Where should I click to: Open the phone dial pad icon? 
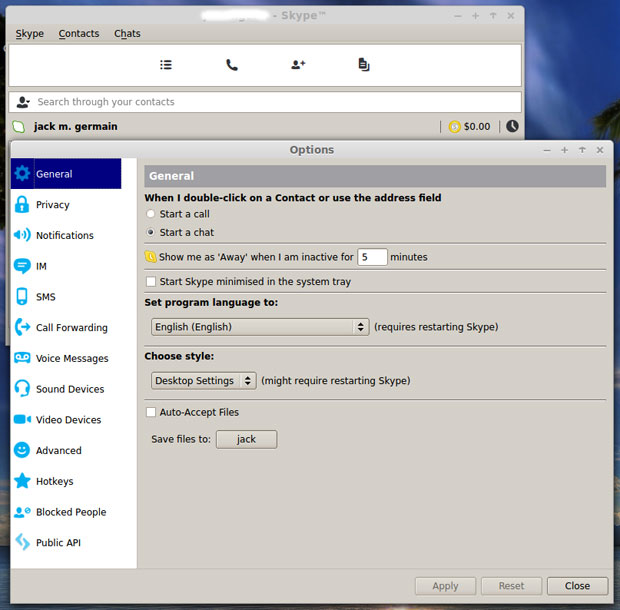click(232, 65)
